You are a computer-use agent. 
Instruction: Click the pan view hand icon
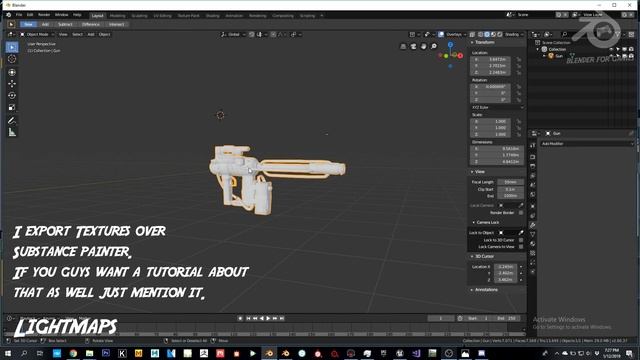424,47
